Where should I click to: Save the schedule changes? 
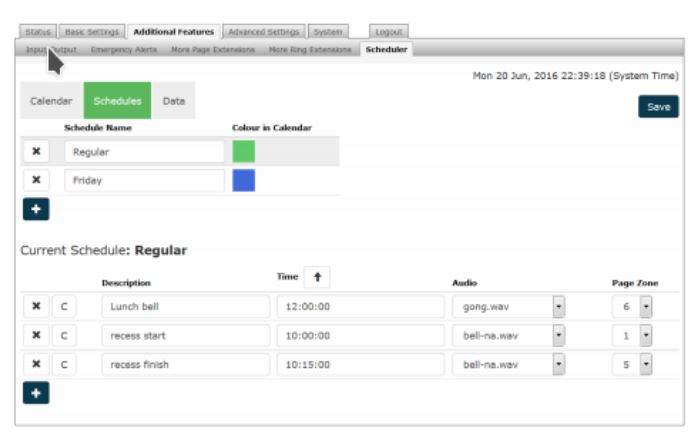[658, 107]
